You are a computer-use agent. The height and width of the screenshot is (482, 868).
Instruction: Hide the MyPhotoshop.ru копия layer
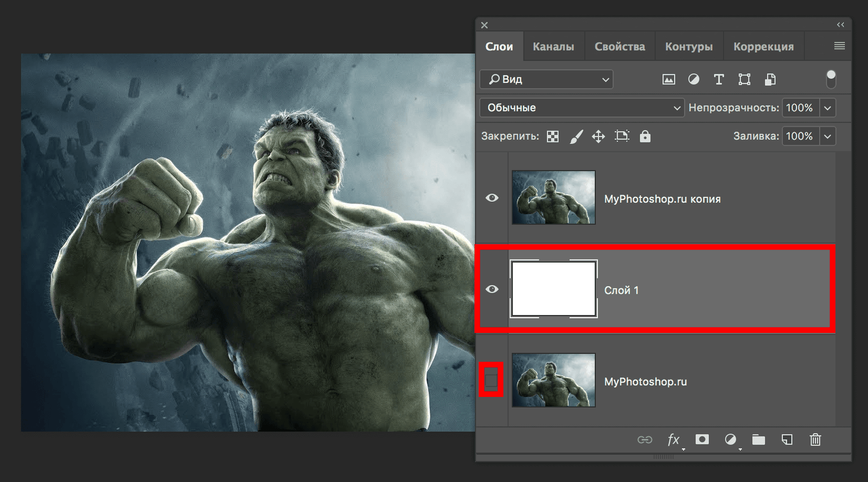(492, 198)
